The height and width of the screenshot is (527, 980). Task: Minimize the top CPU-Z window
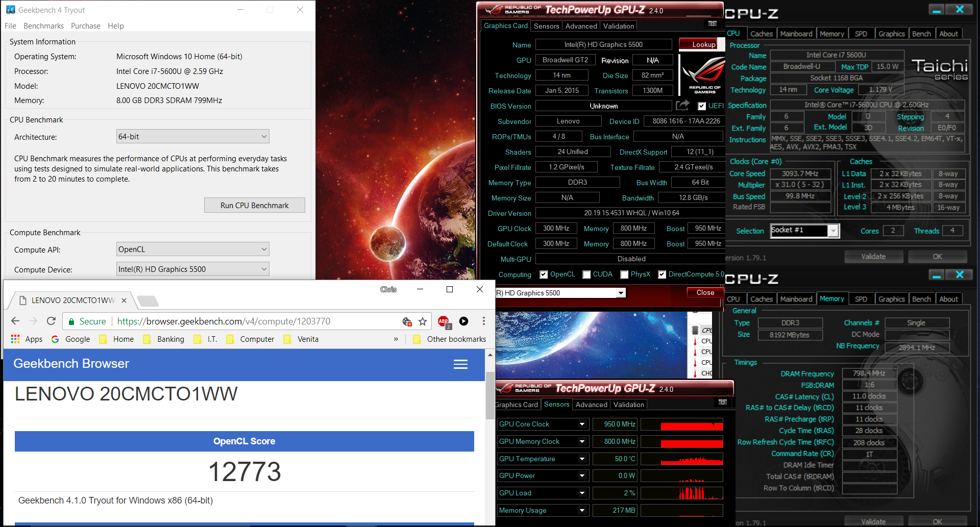click(936, 10)
